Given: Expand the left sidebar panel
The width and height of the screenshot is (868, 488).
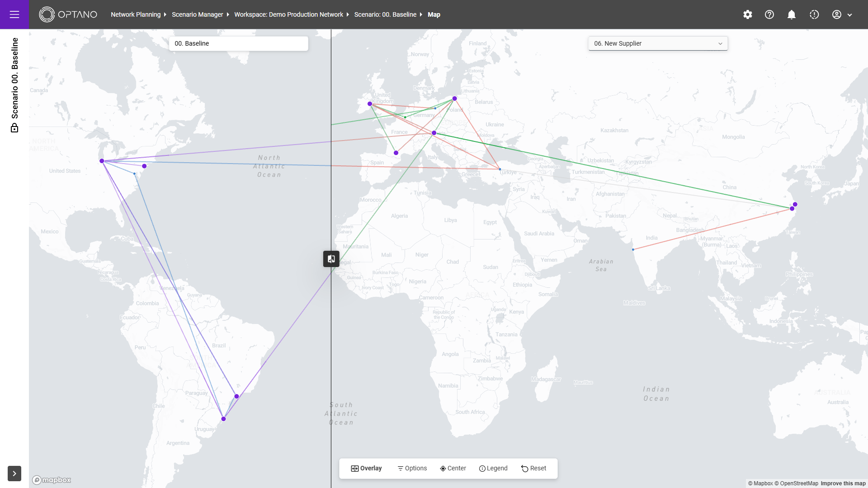Looking at the screenshot, I should (14, 474).
